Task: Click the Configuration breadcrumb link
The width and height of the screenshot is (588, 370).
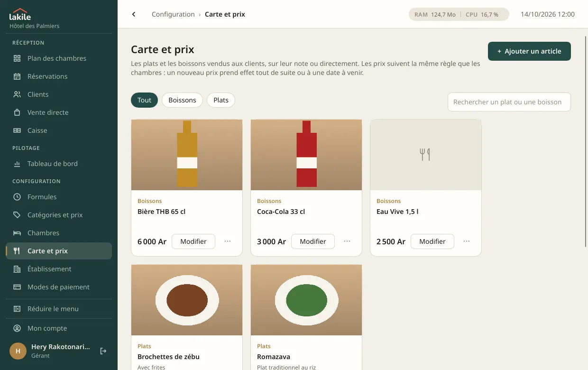Action: coord(173,14)
